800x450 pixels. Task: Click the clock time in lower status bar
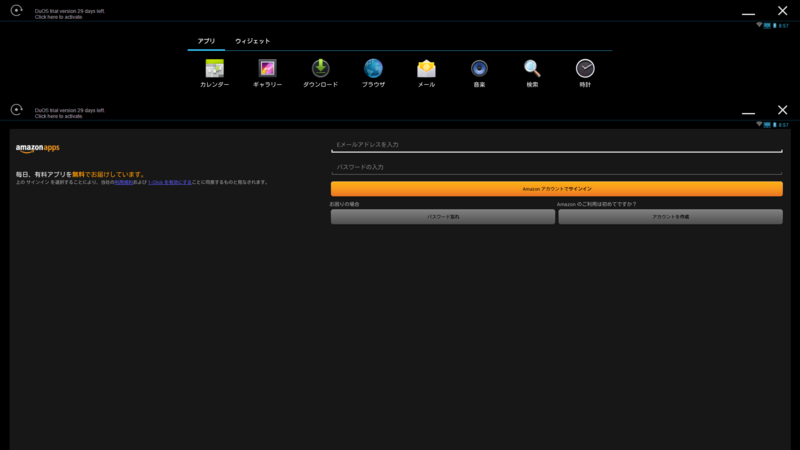click(x=784, y=124)
